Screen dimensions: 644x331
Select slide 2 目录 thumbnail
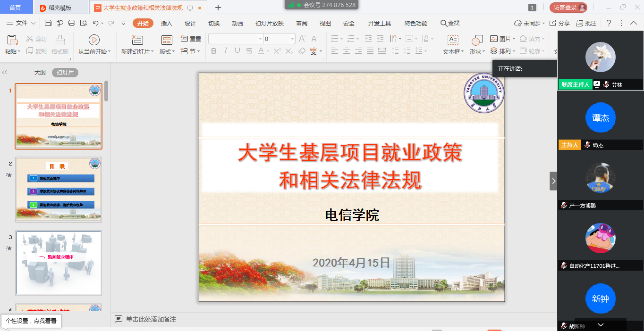[59, 189]
